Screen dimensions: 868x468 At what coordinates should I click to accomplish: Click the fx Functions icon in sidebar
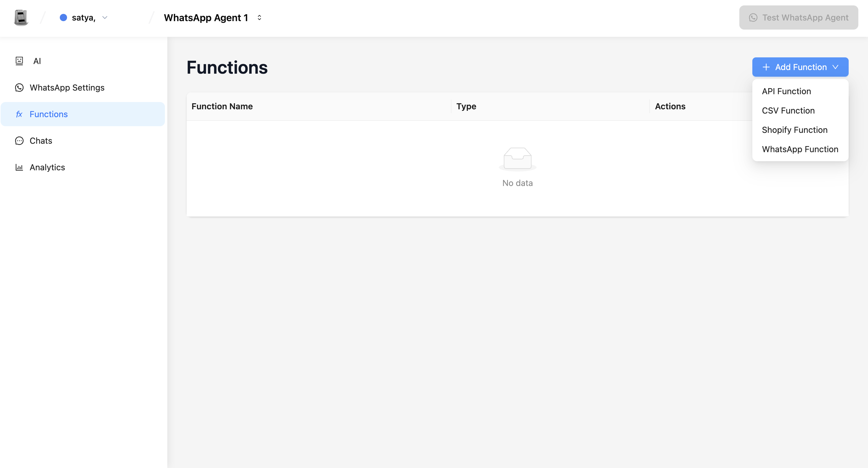(19, 114)
